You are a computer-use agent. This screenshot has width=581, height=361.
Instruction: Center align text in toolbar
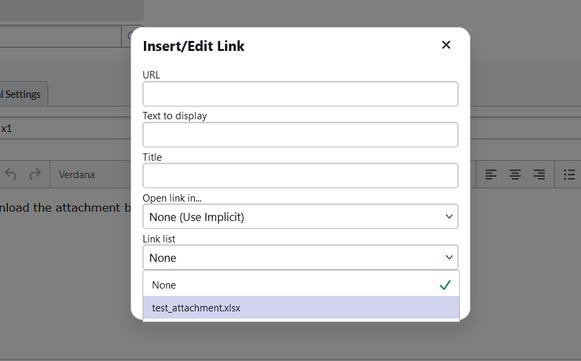515,174
